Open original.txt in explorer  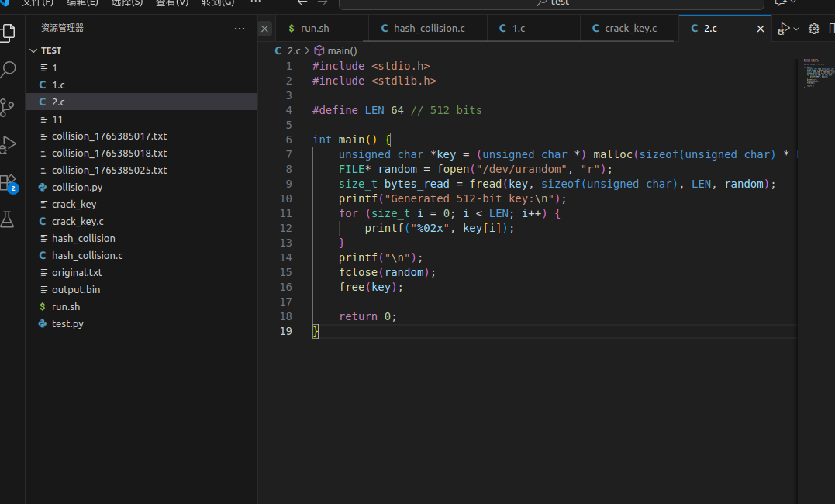tap(142, 272)
